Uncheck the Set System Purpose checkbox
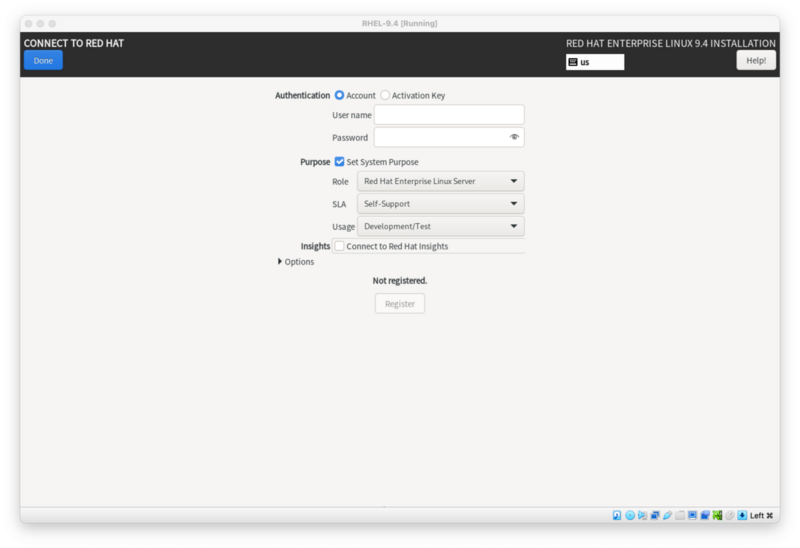This screenshot has height=548, width=800. 339,162
